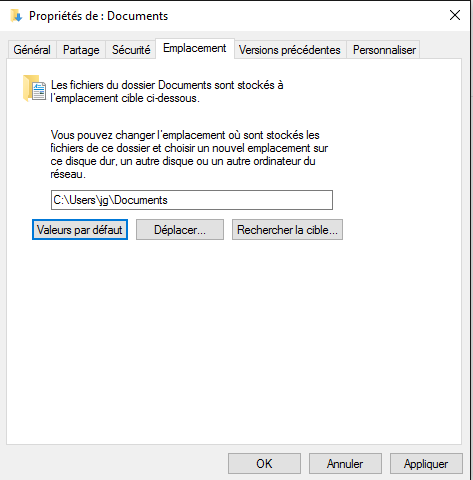Confirm with the OK button

[x=264, y=464]
